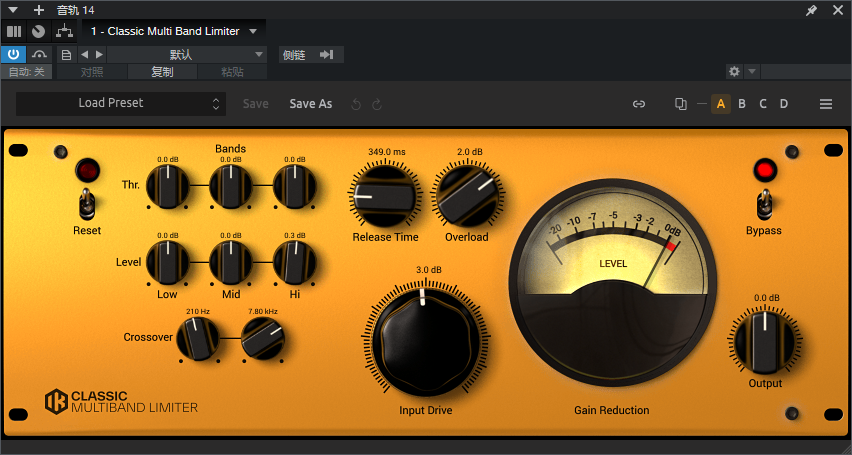Go to previous preset arrow
852x455 pixels.
tap(84, 54)
